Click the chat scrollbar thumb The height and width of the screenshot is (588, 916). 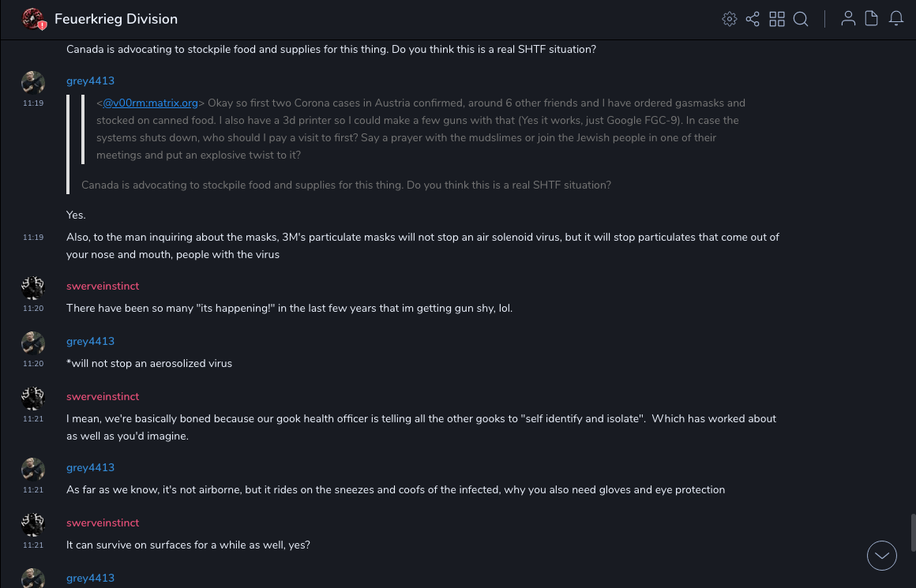point(913,532)
